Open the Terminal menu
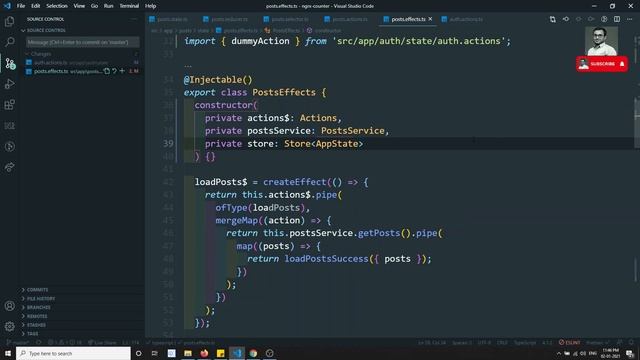The width and height of the screenshot is (640, 360). (x=129, y=6)
